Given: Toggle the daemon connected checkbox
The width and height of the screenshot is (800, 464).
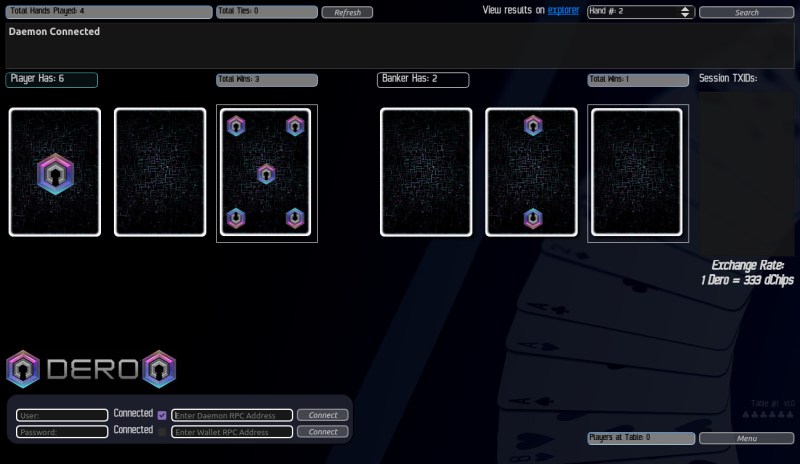Looking at the screenshot, I should coord(162,415).
